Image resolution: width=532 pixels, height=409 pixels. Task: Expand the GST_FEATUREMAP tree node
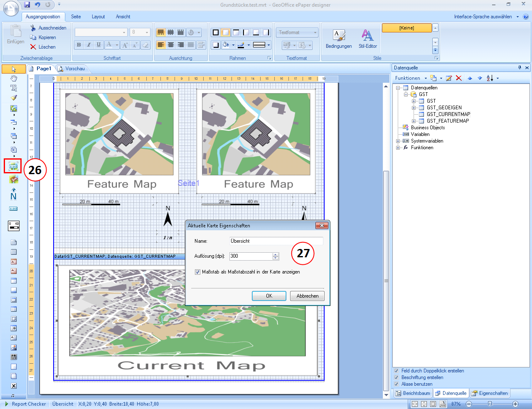[414, 121]
